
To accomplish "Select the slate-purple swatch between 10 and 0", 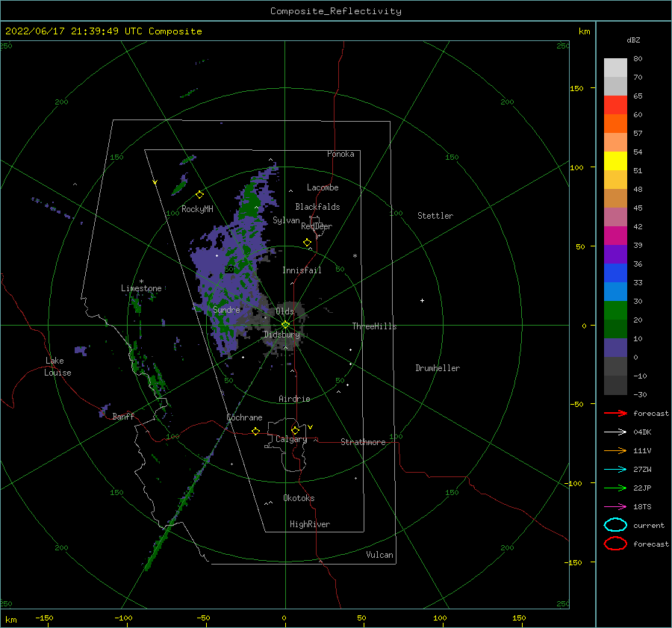I will 615,348.
